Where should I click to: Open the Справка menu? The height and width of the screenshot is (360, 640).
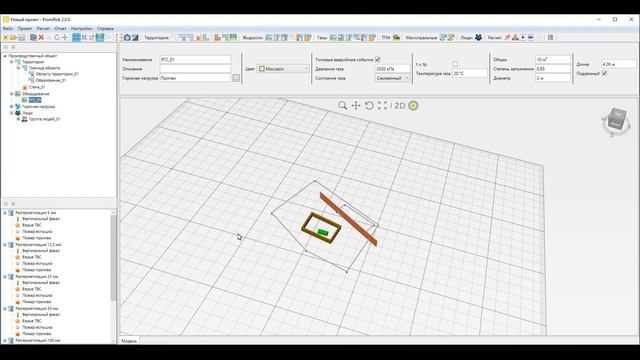105,29
